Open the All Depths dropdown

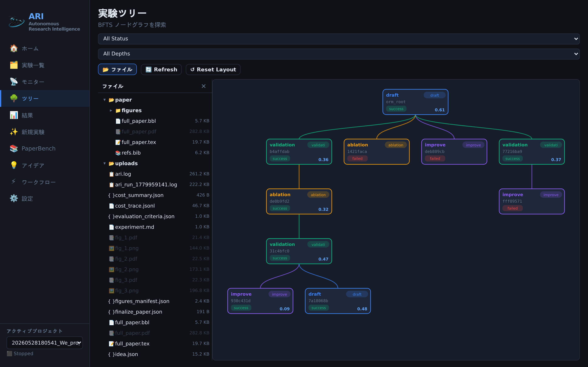point(339,54)
